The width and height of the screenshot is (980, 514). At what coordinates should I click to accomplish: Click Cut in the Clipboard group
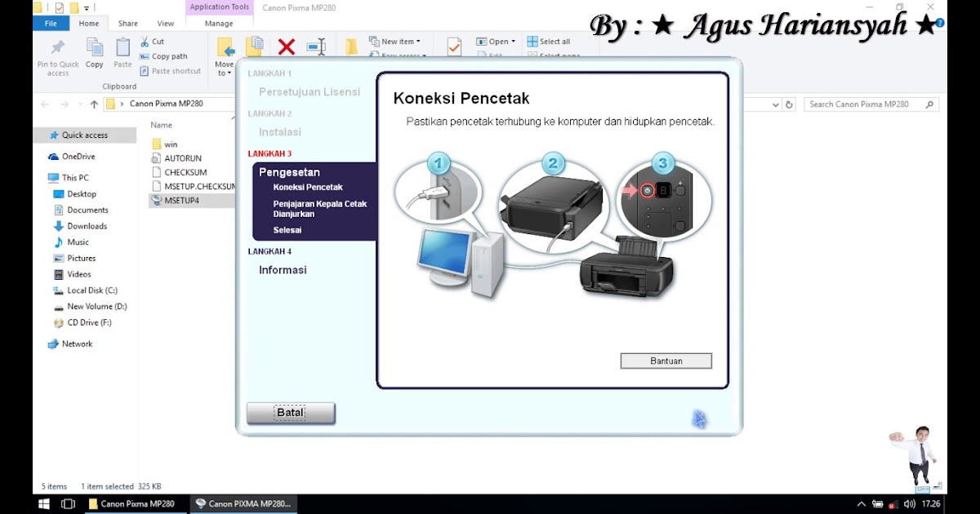(x=152, y=42)
